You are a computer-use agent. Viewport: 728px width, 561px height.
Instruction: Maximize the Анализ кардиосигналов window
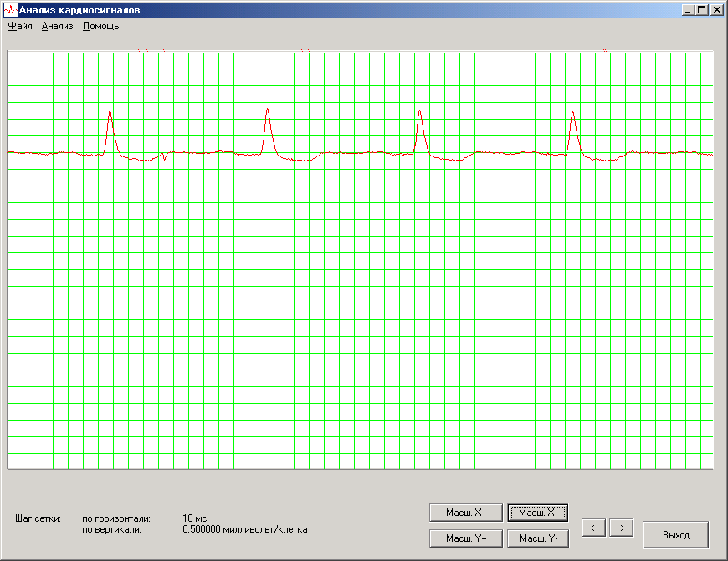[x=701, y=10]
